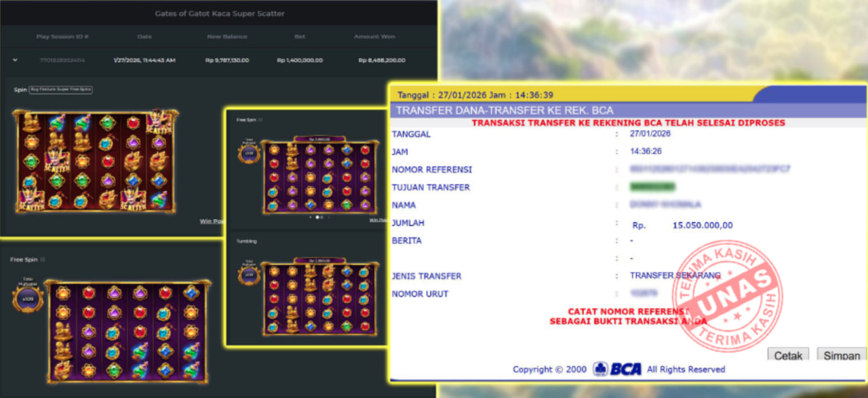Open Win Positions link under the Spin grid
The image size is (868, 398).
pyautogui.click(x=212, y=221)
